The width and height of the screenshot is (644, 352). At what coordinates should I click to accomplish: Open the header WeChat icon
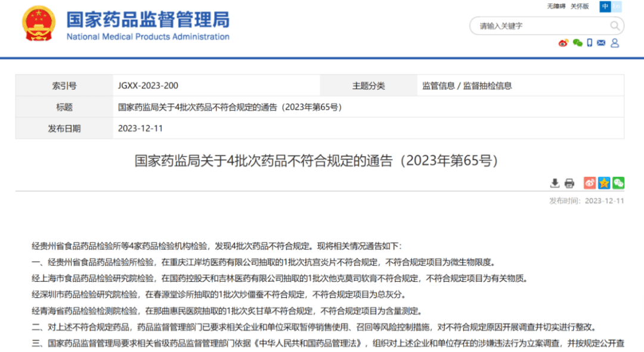pyautogui.click(x=577, y=43)
